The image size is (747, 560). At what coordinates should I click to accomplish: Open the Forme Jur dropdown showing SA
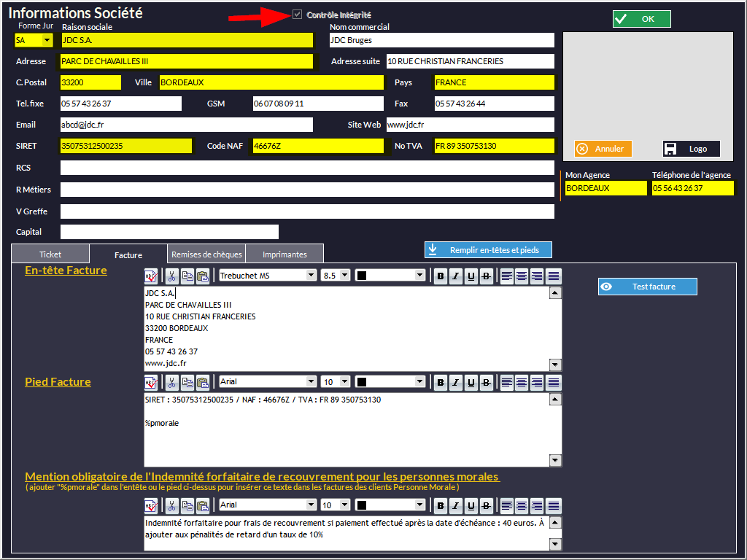point(47,40)
